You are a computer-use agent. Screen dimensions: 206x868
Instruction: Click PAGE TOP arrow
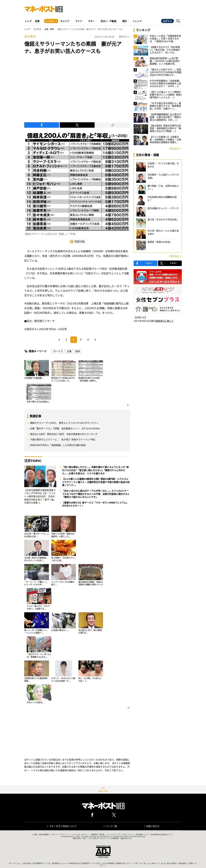click(x=103, y=789)
